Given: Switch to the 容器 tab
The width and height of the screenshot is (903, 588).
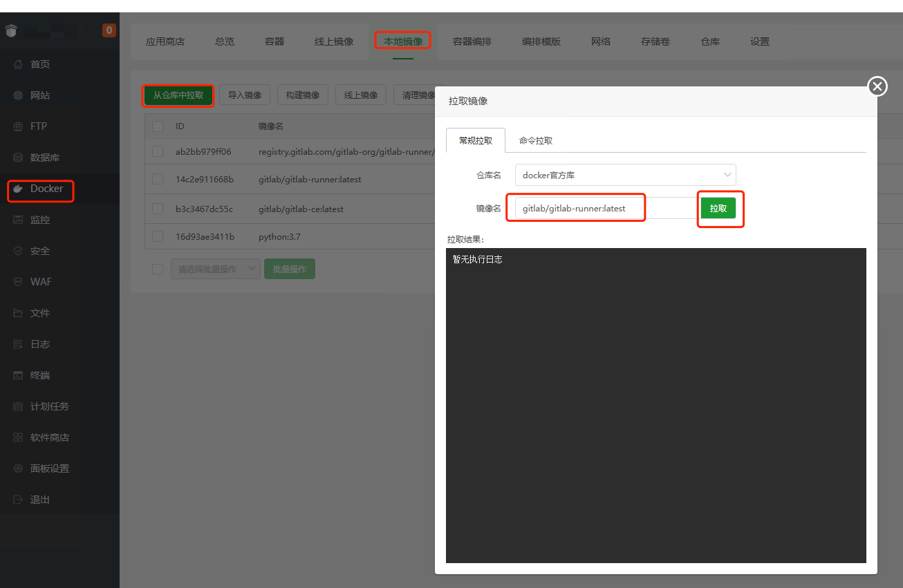Looking at the screenshot, I should [x=274, y=41].
